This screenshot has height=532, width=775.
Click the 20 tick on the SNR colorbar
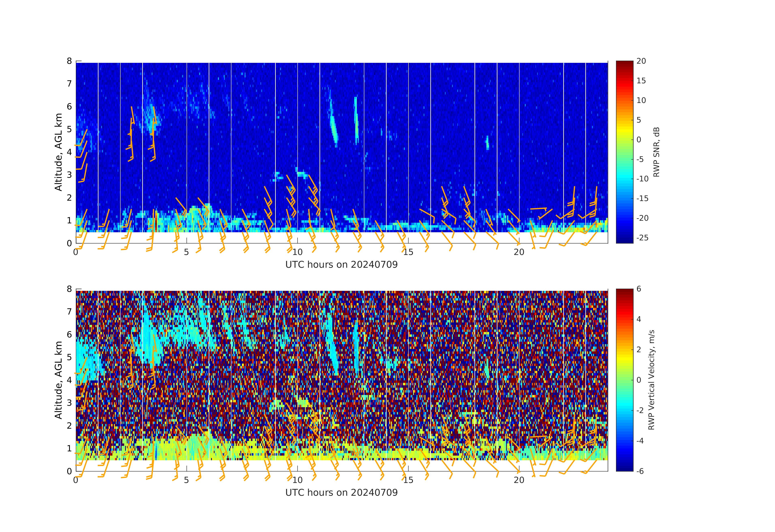pos(641,61)
